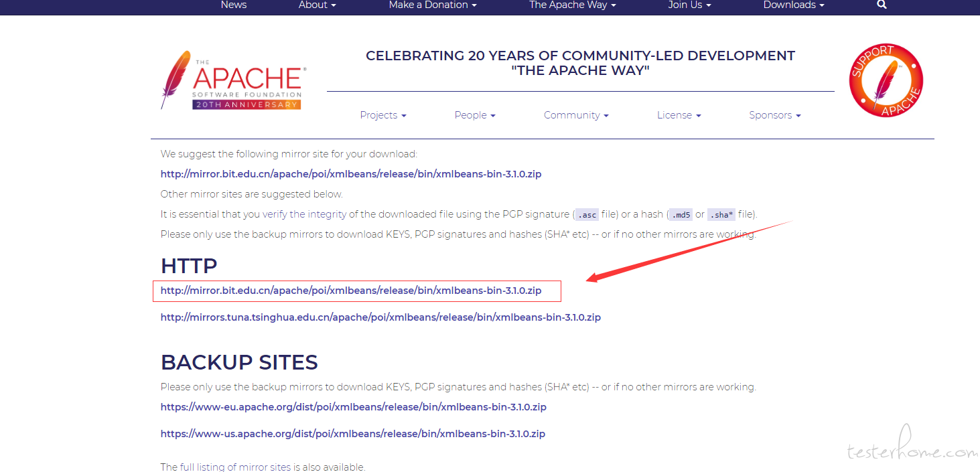Click mirror.bit.edu.cn link under HTTP heading

351,291
